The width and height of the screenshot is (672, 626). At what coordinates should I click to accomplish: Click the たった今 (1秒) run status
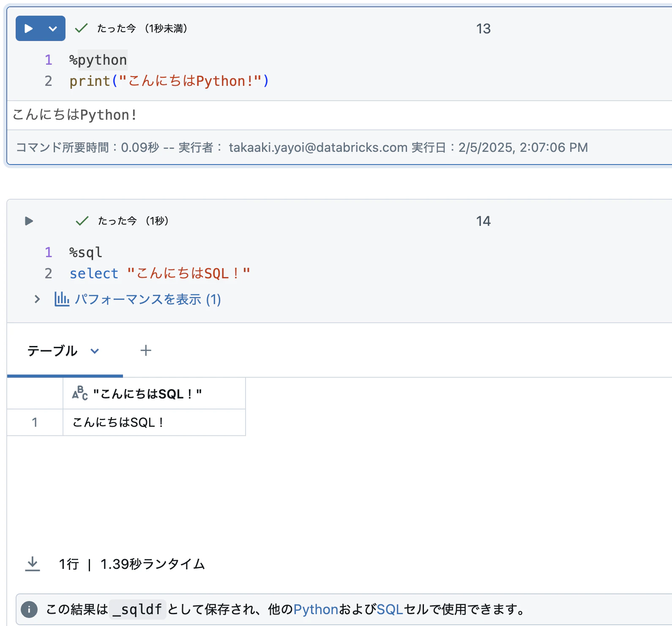pos(134,221)
